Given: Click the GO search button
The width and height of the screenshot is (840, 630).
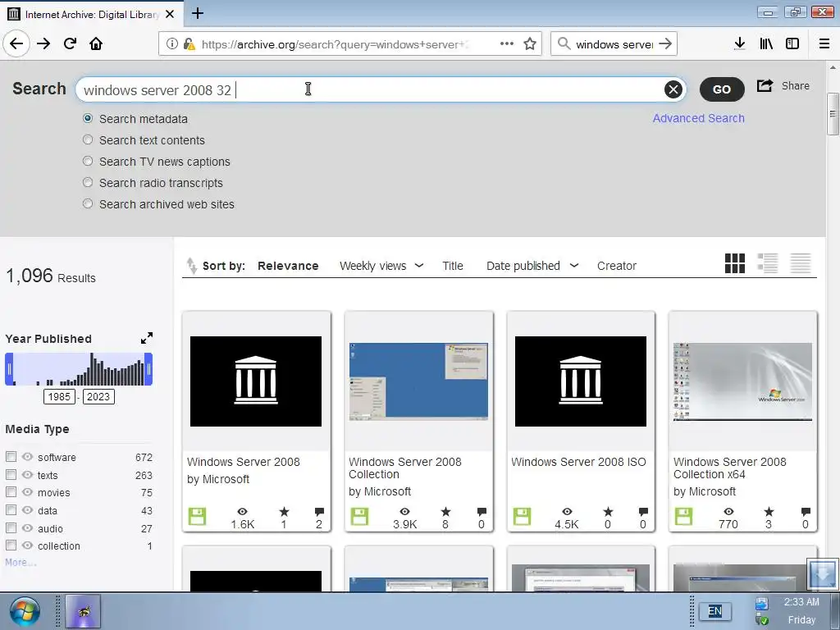Looking at the screenshot, I should pos(722,89).
